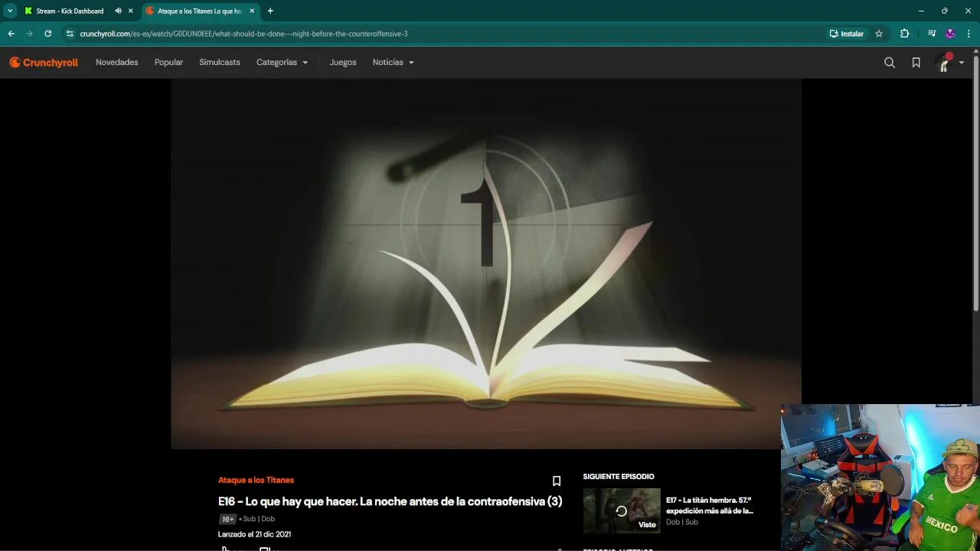Mute the Kick Dashboard tab audio
980x551 pixels.
point(118,11)
